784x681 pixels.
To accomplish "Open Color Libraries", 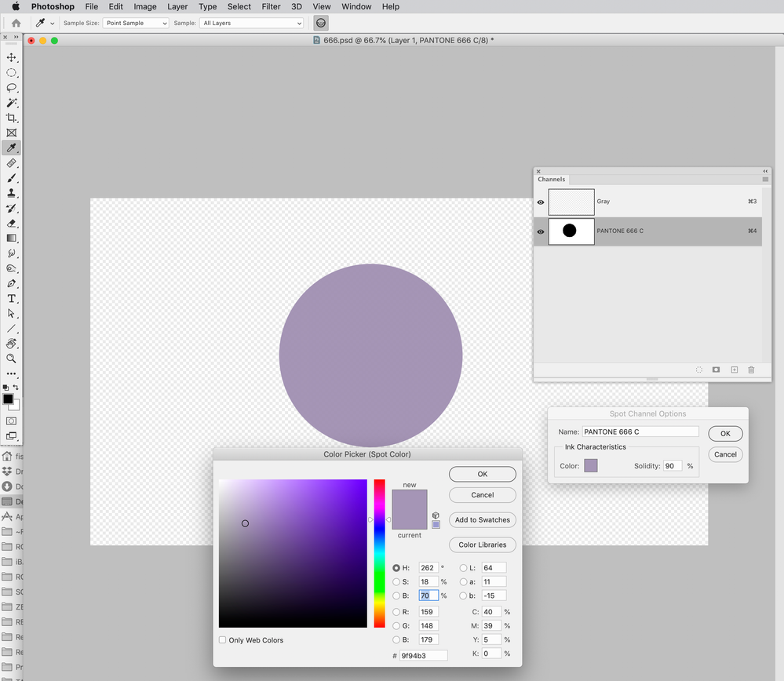I will click(x=483, y=545).
